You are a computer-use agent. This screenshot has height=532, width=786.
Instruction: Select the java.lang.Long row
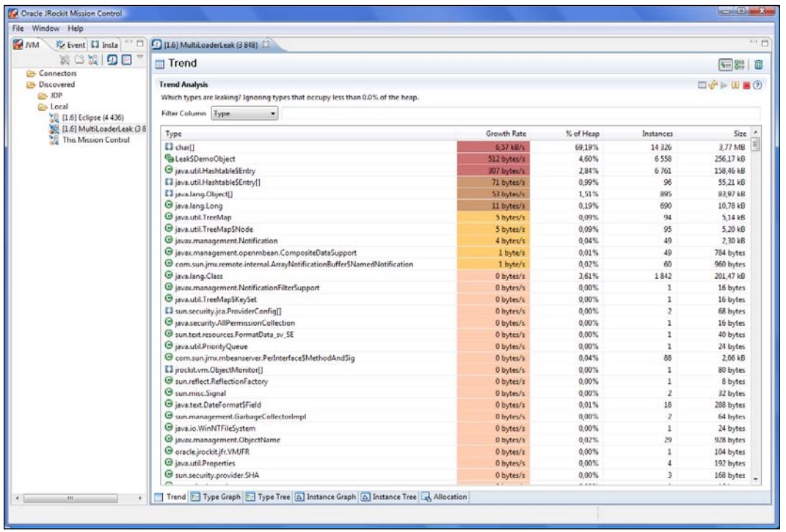point(456,205)
